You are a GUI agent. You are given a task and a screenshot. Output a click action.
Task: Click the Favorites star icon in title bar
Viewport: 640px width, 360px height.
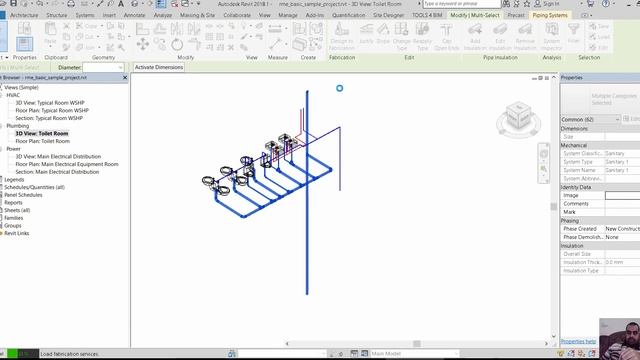pyautogui.click(x=527, y=4)
